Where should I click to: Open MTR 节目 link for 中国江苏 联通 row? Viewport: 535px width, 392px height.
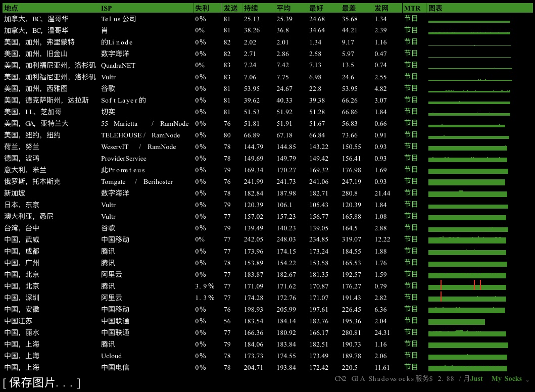point(411,320)
